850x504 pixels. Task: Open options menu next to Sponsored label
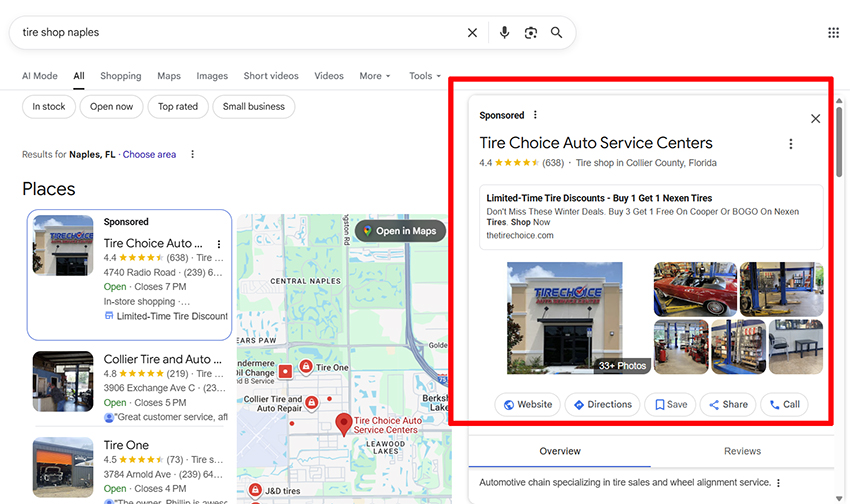point(535,115)
